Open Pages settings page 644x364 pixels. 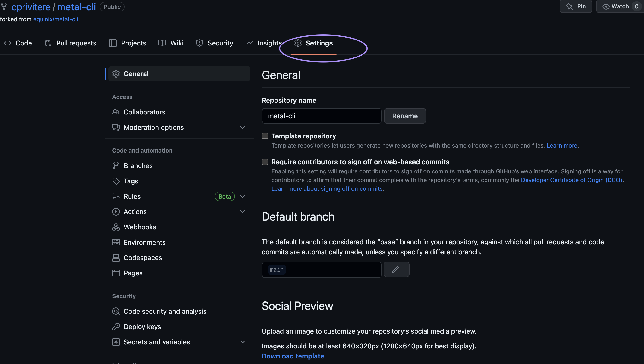pyautogui.click(x=179, y=273)
